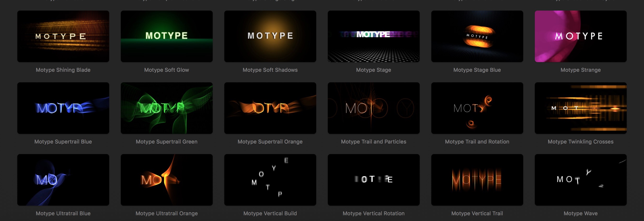Click the "Motype Vertical Rotation" caption
644x221 pixels.
(x=374, y=214)
